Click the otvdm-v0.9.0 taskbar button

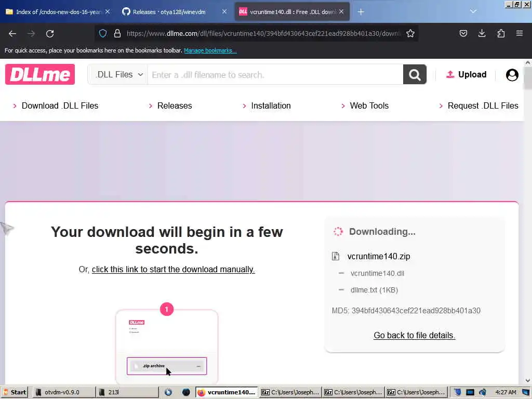[x=63, y=392]
